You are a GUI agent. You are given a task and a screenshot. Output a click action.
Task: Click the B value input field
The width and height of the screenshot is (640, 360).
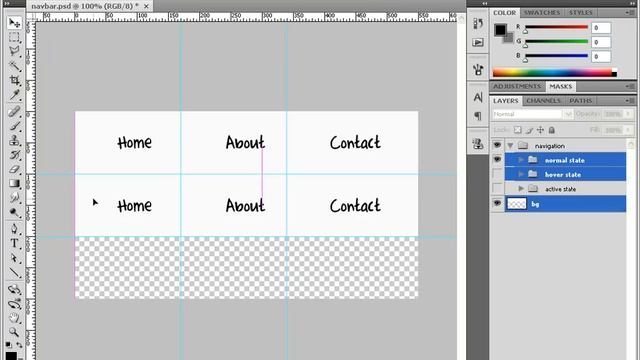tap(601, 56)
